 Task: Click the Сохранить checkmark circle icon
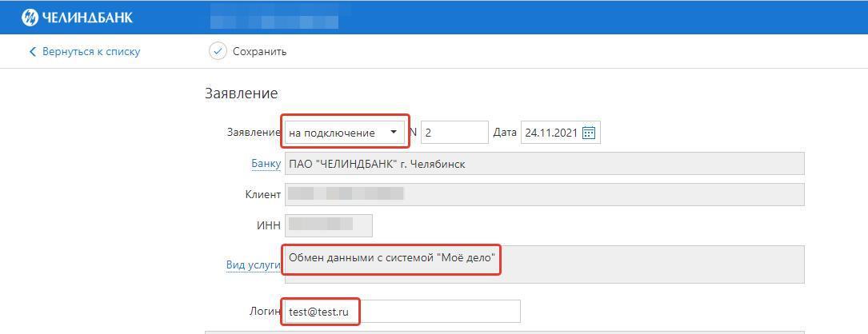(x=218, y=51)
